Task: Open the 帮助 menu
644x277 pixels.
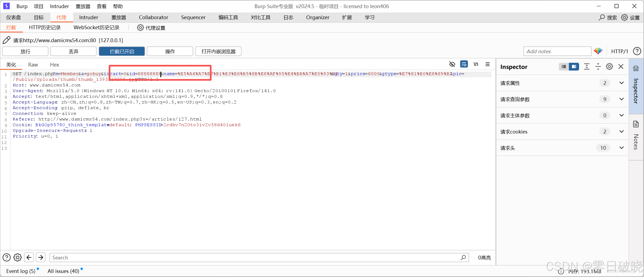Action: (118, 6)
